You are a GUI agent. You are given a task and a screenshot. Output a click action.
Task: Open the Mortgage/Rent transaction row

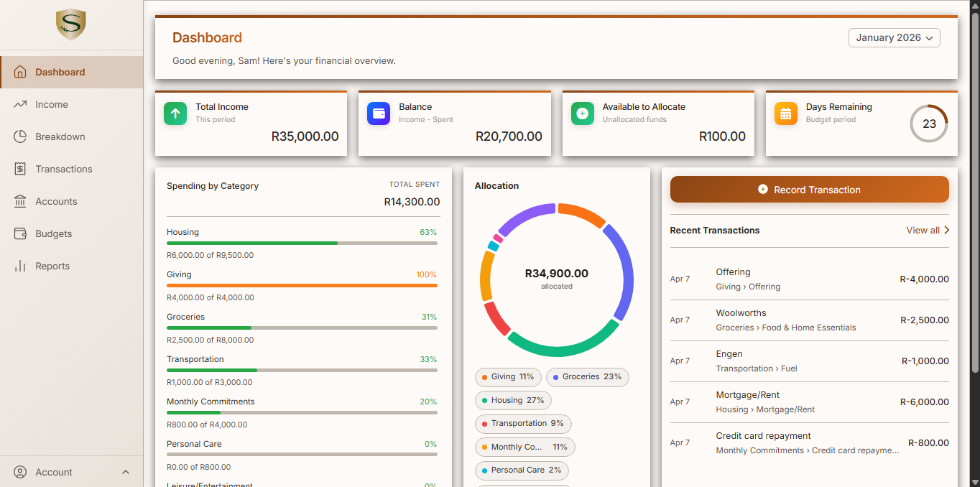coord(809,402)
